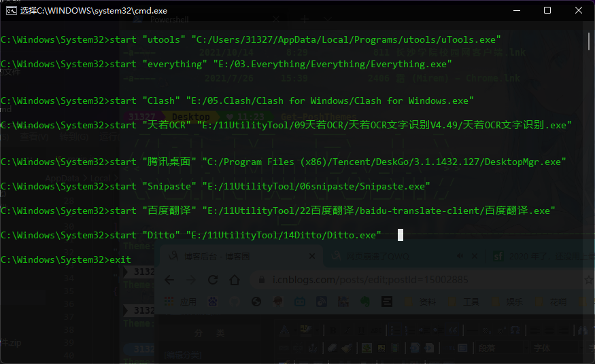595x364 pixels.
Task: Click the white selection block after Ditto.exe
Action: [401, 235]
